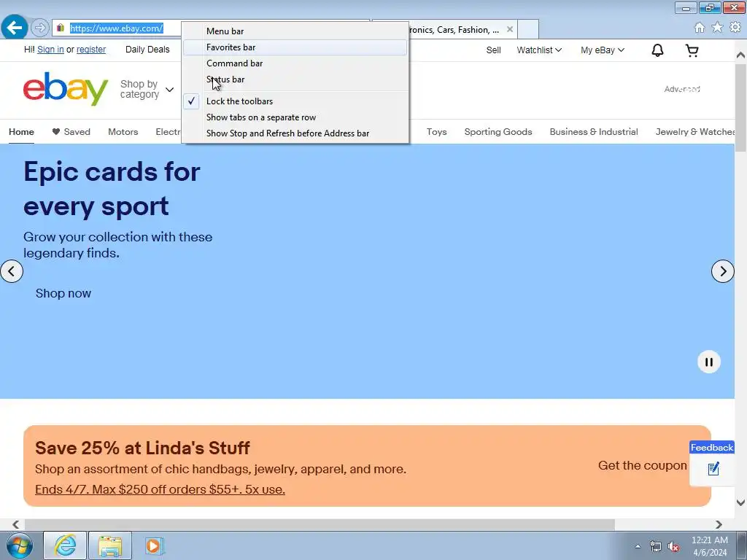747x560 pixels.
Task: Toggle Menu bar in context menu
Action: (295, 31)
